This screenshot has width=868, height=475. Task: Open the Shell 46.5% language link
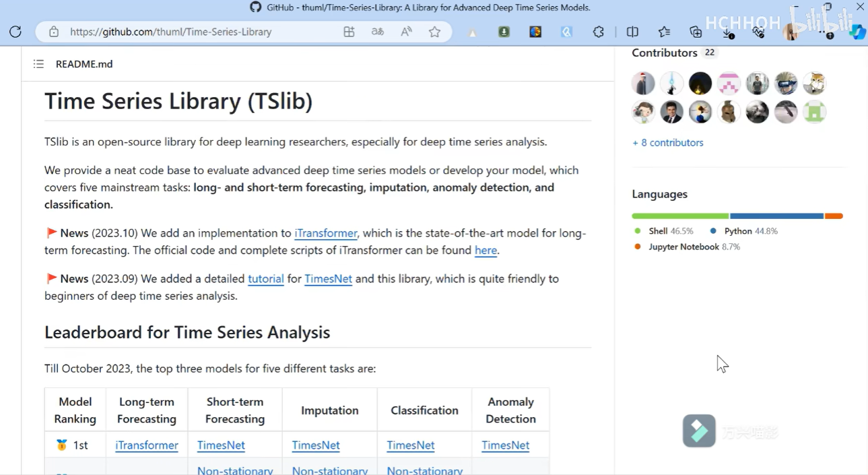click(664, 231)
